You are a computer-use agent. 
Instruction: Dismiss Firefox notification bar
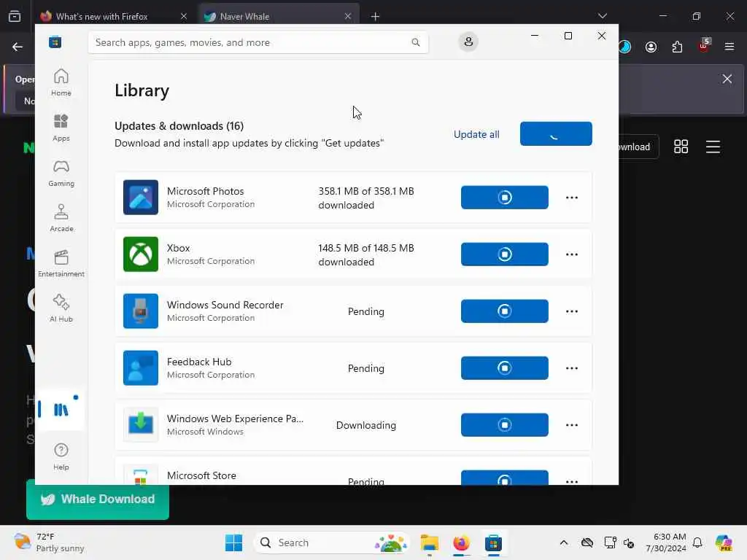[x=727, y=79]
